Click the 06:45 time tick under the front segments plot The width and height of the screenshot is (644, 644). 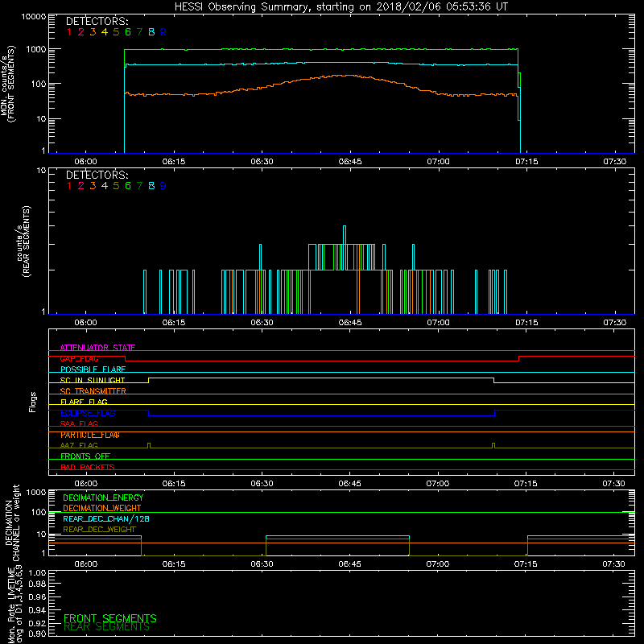(350, 162)
